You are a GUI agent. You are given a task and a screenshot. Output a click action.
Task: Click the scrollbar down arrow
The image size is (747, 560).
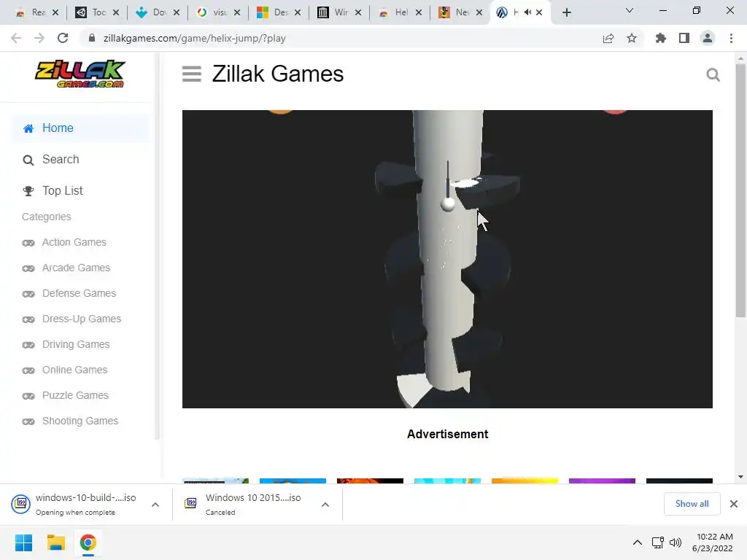pos(740,477)
